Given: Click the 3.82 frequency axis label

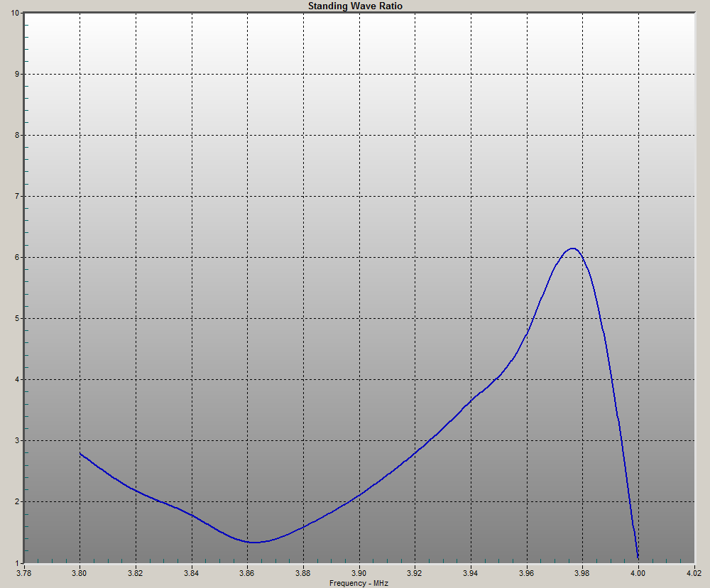Looking at the screenshot, I should point(136,572).
